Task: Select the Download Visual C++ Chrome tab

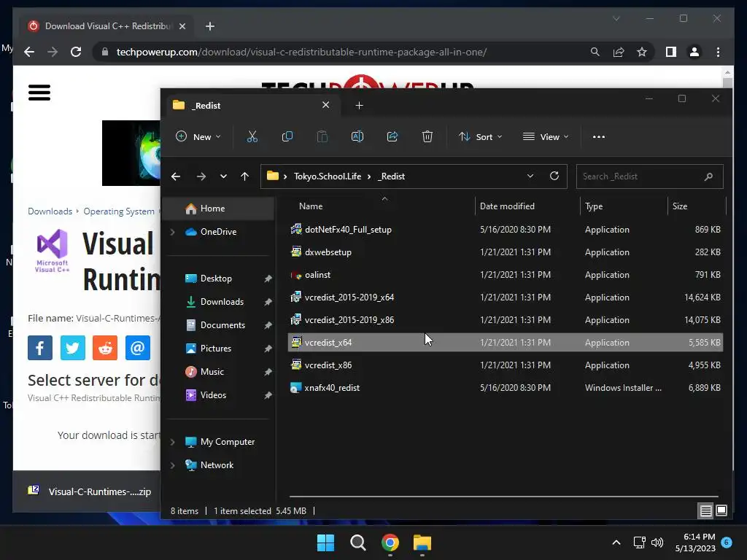Action: 107,26
